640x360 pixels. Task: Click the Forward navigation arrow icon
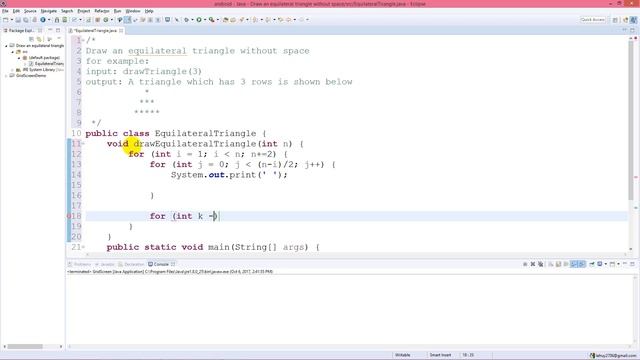pyautogui.click(x=302, y=20)
